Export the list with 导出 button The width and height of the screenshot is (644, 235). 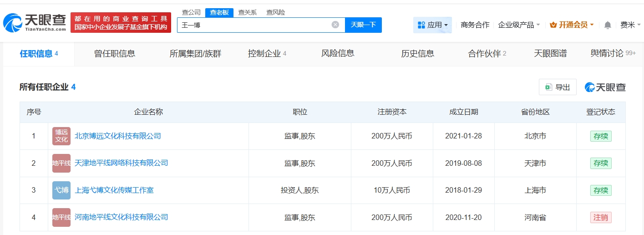[558, 87]
